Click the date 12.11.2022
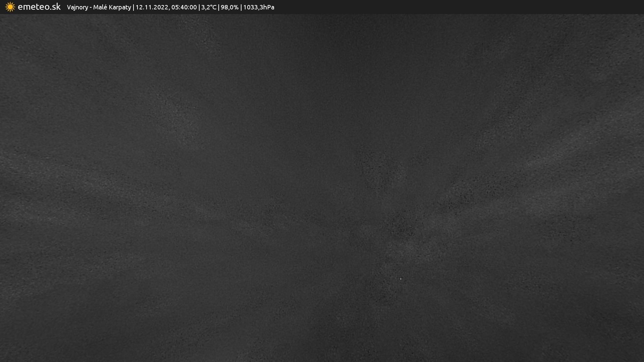Viewport: 644px width, 362px height. tap(152, 7)
